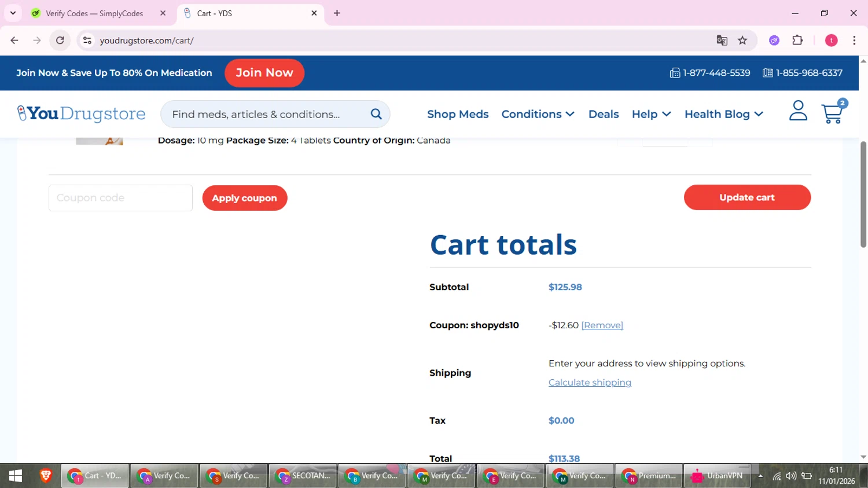Show hidden system tray icons

point(760,476)
